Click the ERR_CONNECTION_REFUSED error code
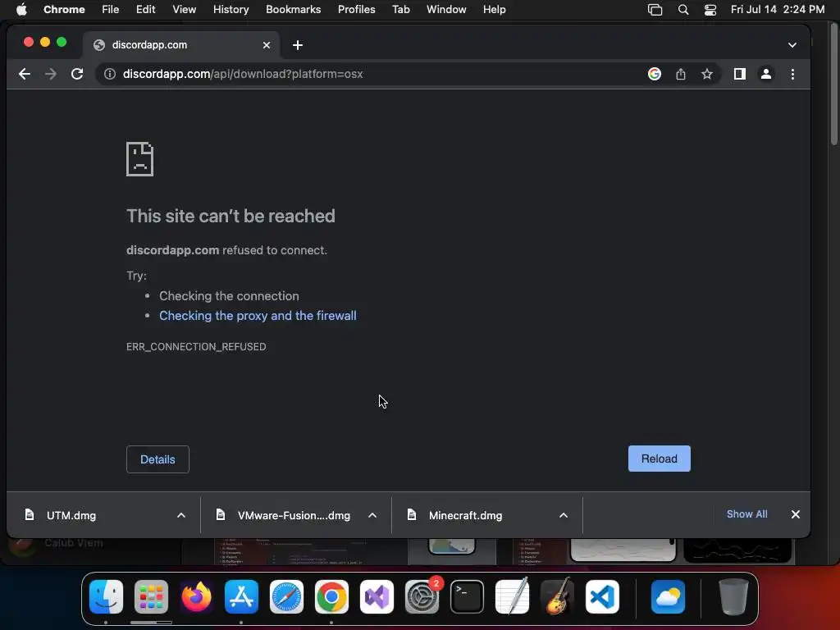The height and width of the screenshot is (630, 840). pos(196,347)
